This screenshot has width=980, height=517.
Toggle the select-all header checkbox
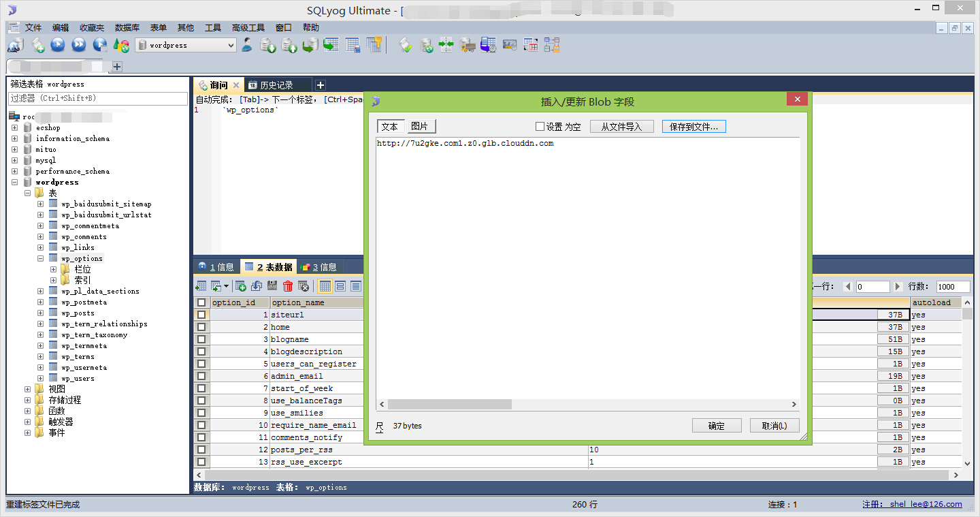(201, 302)
